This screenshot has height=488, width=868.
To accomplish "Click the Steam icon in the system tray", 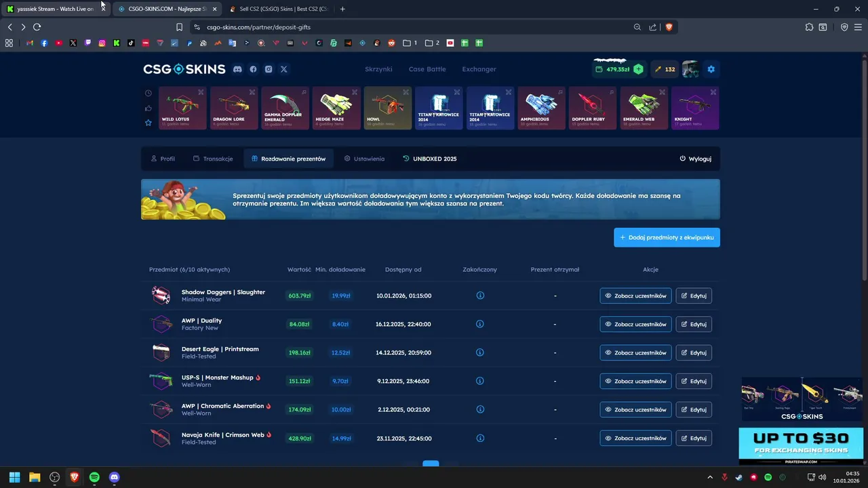I will pyautogui.click(x=739, y=477).
